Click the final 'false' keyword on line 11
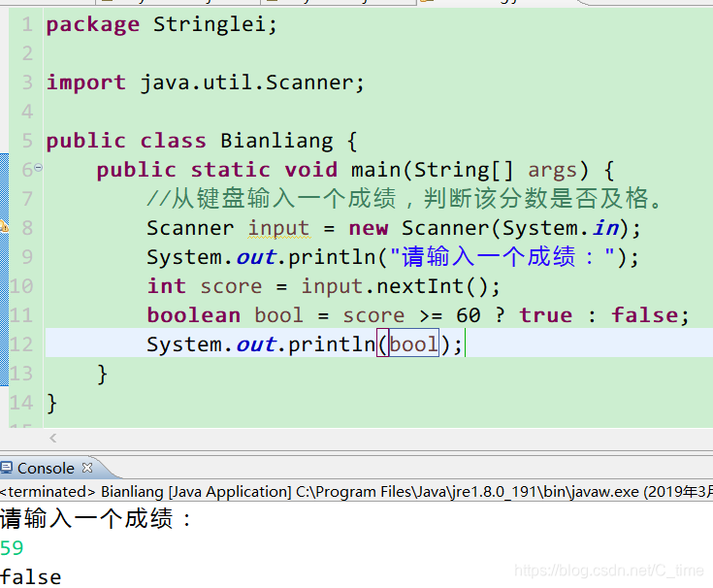The image size is (713, 588). (645, 315)
